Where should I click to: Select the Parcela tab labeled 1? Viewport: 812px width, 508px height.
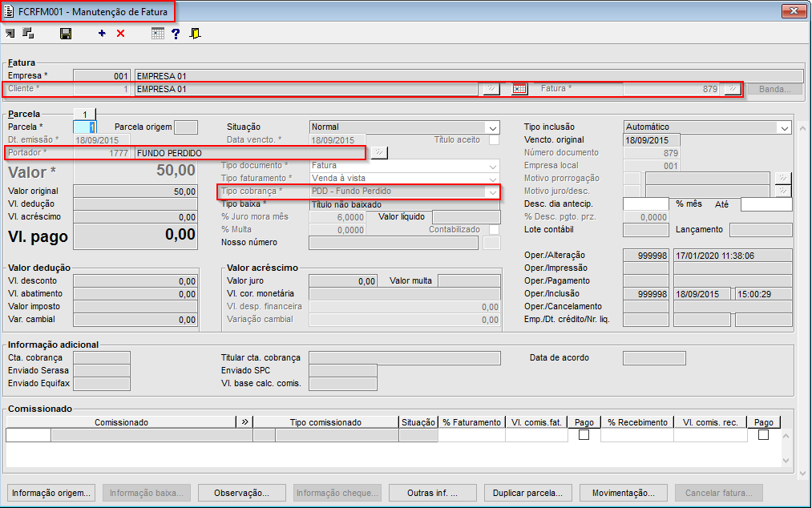[x=85, y=114]
